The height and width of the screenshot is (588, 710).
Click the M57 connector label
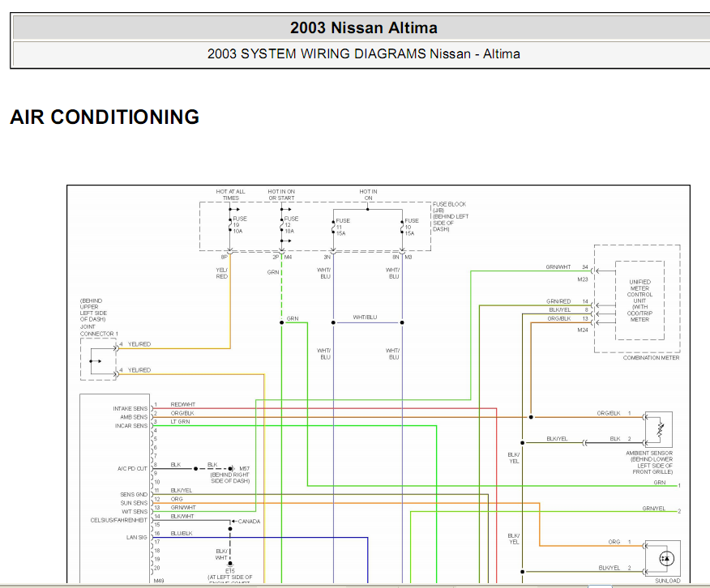click(245, 469)
